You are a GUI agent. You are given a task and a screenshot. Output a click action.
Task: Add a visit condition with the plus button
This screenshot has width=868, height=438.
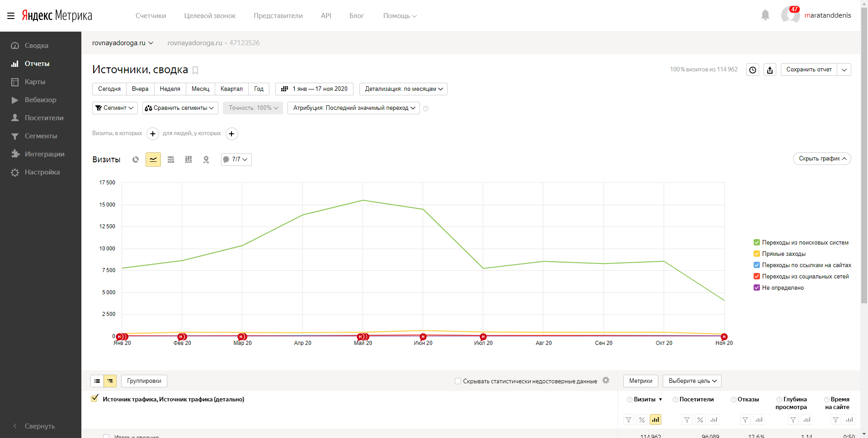pyautogui.click(x=153, y=134)
